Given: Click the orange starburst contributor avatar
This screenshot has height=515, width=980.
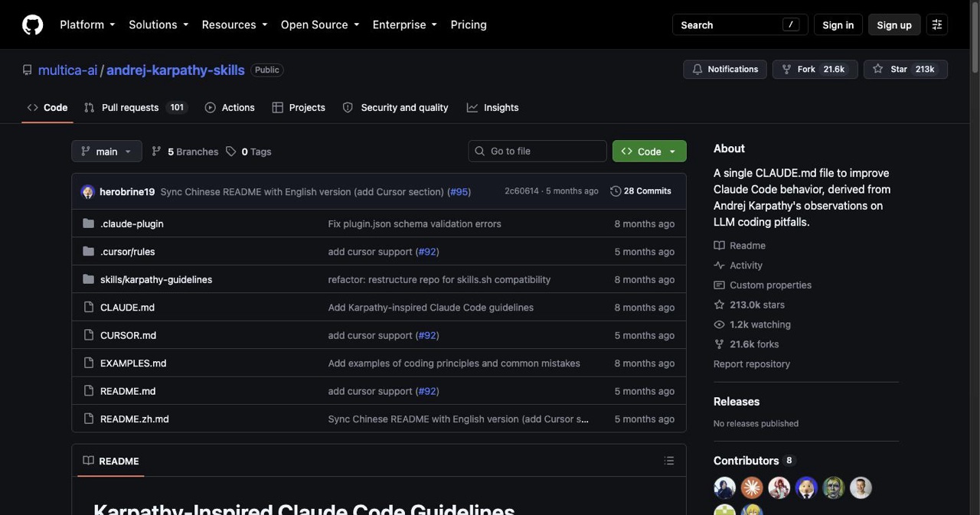Looking at the screenshot, I should click(x=752, y=487).
